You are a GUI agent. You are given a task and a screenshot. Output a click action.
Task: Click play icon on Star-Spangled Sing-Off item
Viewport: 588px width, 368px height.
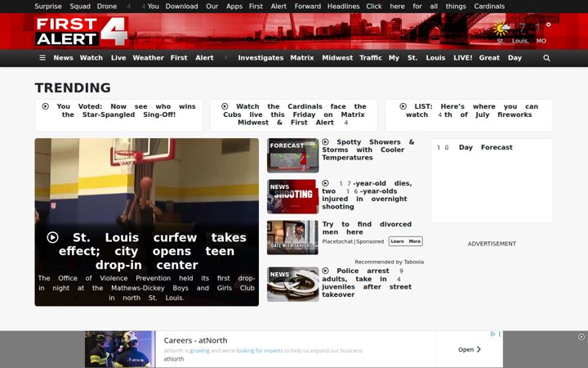tap(46, 106)
